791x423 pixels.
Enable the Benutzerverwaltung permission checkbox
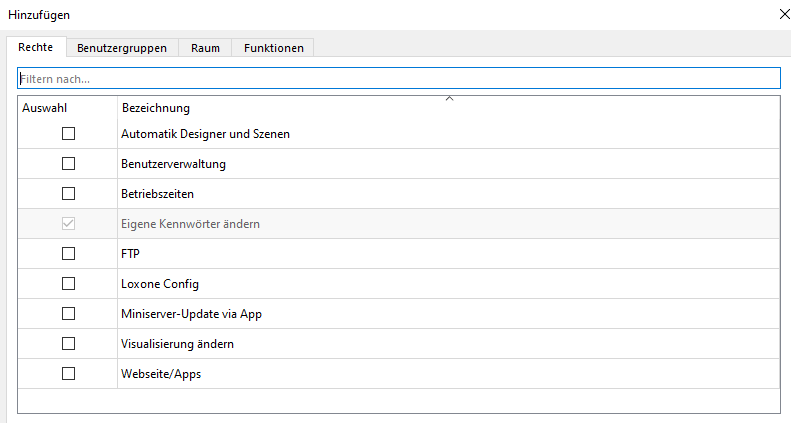click(69, 163)
